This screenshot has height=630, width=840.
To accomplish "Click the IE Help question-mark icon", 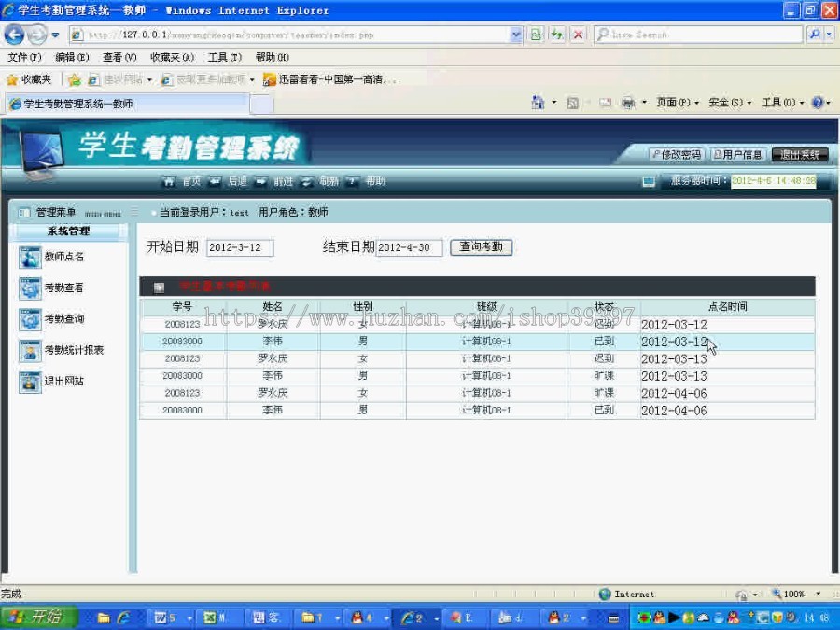I will coord(818,103).
